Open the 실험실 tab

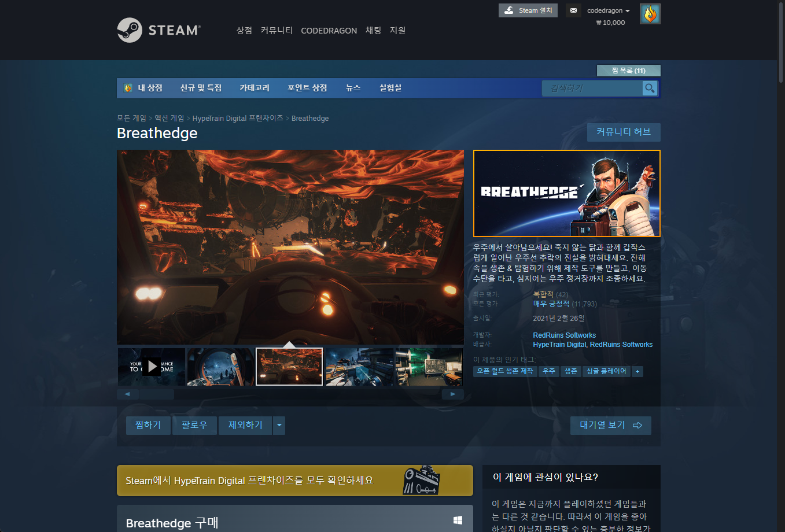[x=390, y=88]
